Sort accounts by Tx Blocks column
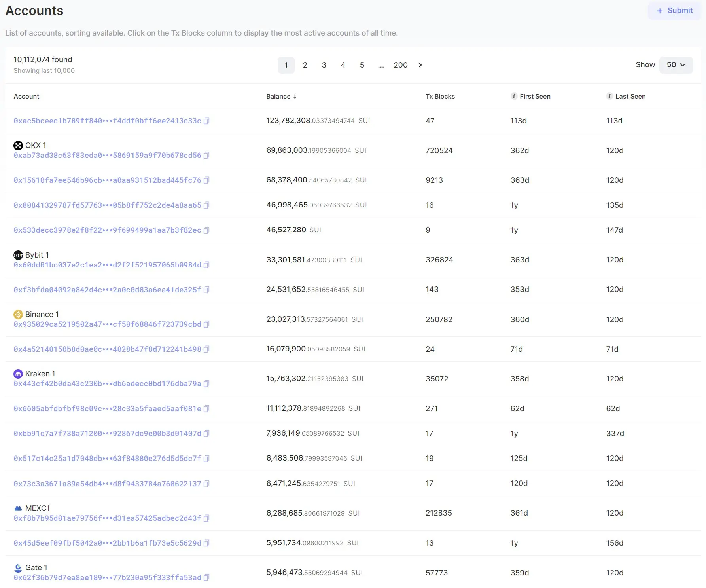 pos(440,97)
